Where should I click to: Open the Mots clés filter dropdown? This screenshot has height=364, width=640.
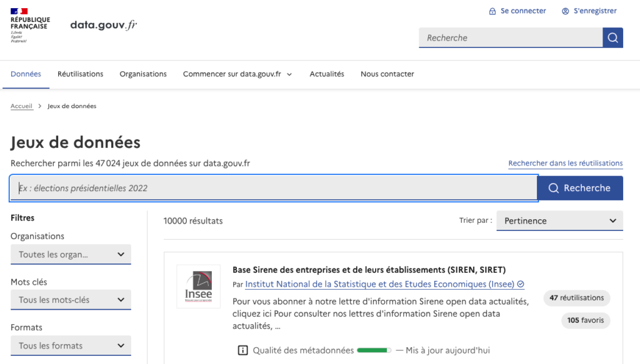(71, 300)
